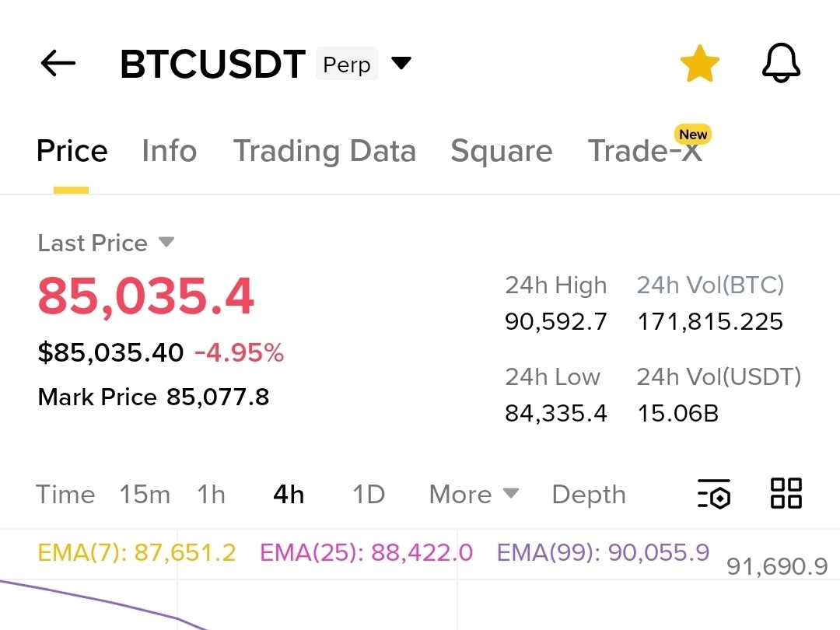The height and width of the screenshot is (630, 840).
Task: Open price alert bell icon
Action: click(781, 63)
